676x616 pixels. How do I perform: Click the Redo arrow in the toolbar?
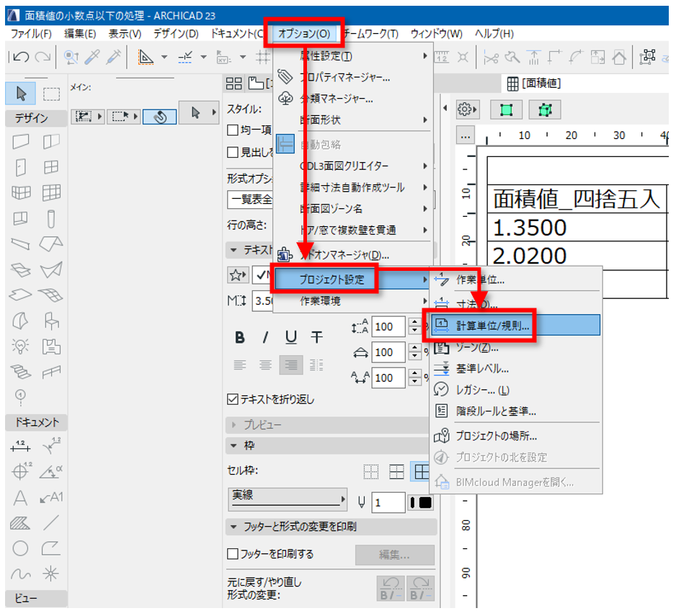(x=43, y=57)
